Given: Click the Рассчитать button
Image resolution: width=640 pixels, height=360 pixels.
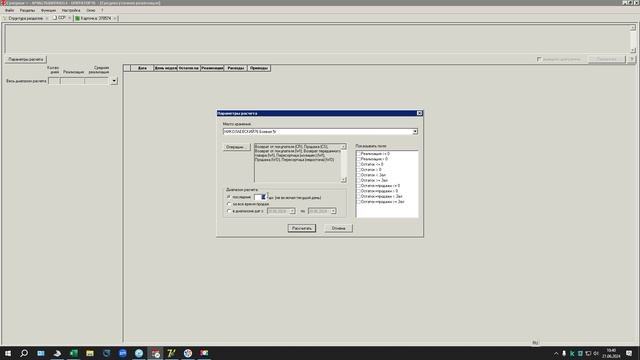Looking at the screenshot, I should coord(302,228).
